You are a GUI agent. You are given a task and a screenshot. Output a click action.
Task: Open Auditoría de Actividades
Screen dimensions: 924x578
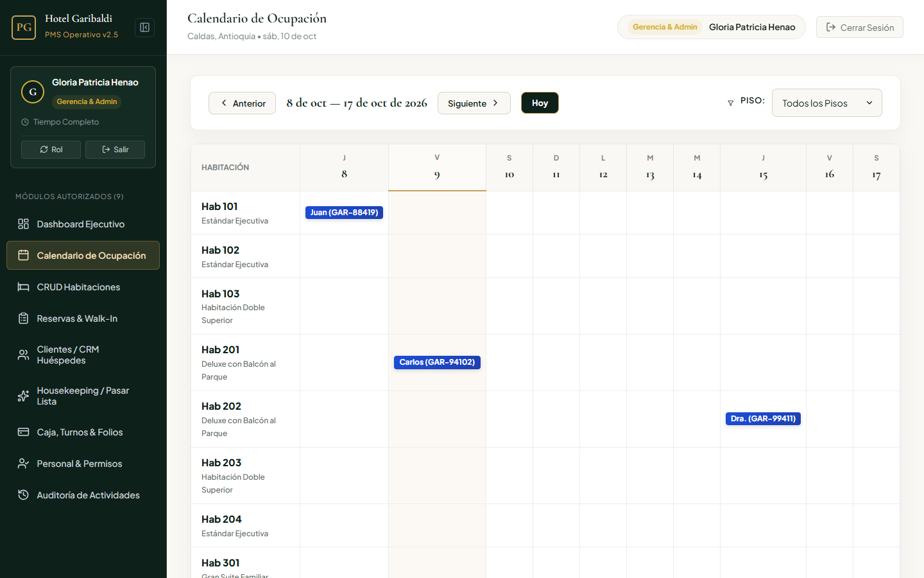click(x=83, y=495)
